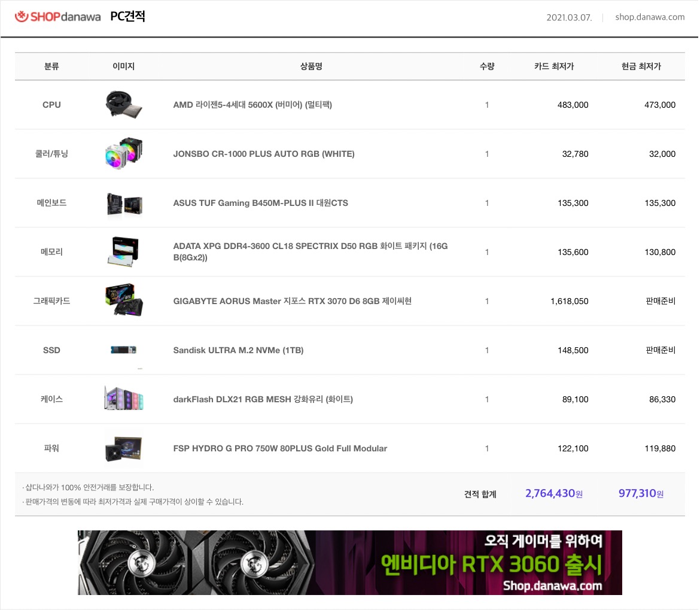Image resolution: width=700 pixels, height=610 pixels.
Task: Click the JONSBO CR-1000 cooler thumbnail
Action: pyautogui.click(x=124, y=154)
